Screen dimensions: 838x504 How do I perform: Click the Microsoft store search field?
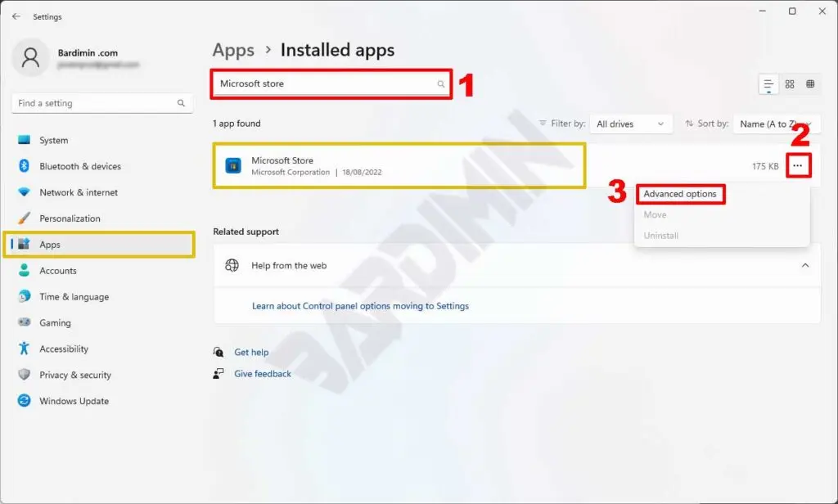331,84
